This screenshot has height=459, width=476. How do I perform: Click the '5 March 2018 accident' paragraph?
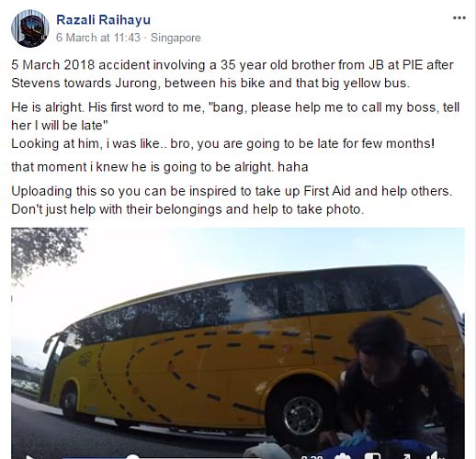click(232, 73)
